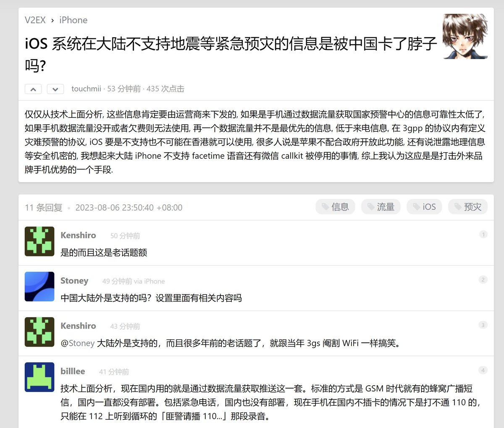Image resolution: width=504 pixels, height=428 pixels.
Task: Click reply floor number 1 badge
Action: 483,235
